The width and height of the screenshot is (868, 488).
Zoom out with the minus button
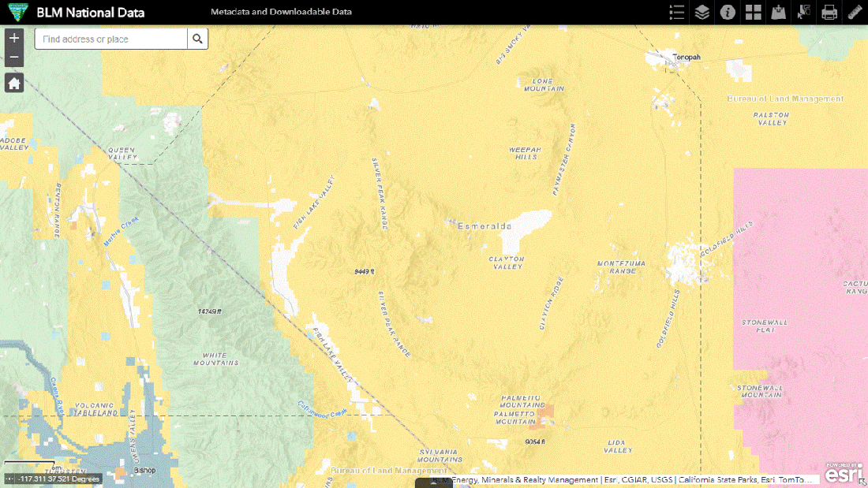[x=14, y=56]
